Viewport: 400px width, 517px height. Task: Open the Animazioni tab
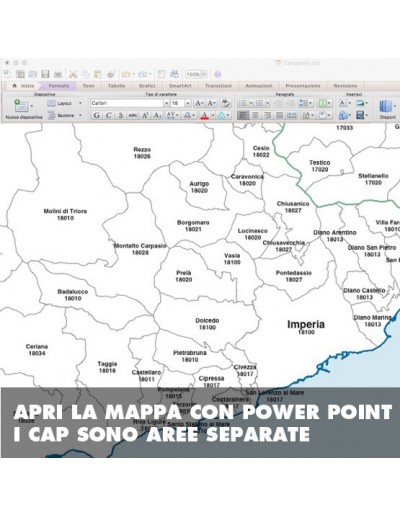tap(259, 86)
